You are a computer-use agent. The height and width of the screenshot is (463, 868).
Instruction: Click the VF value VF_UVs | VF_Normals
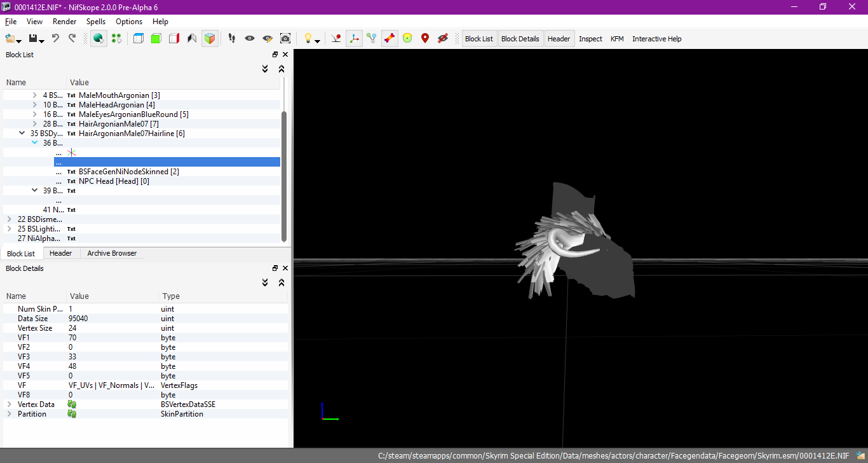111,385
